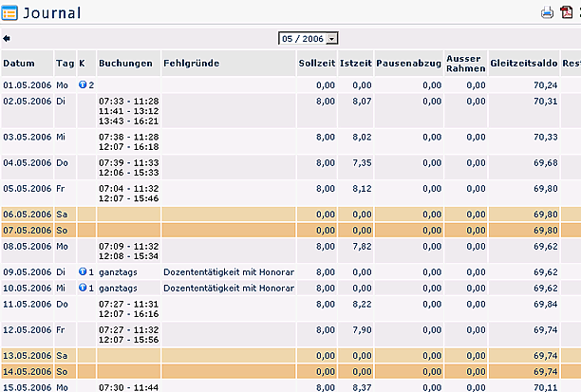Select the 11.05.2006 date entry
Viewport: 581px width, 392px height.
[27, 304]
